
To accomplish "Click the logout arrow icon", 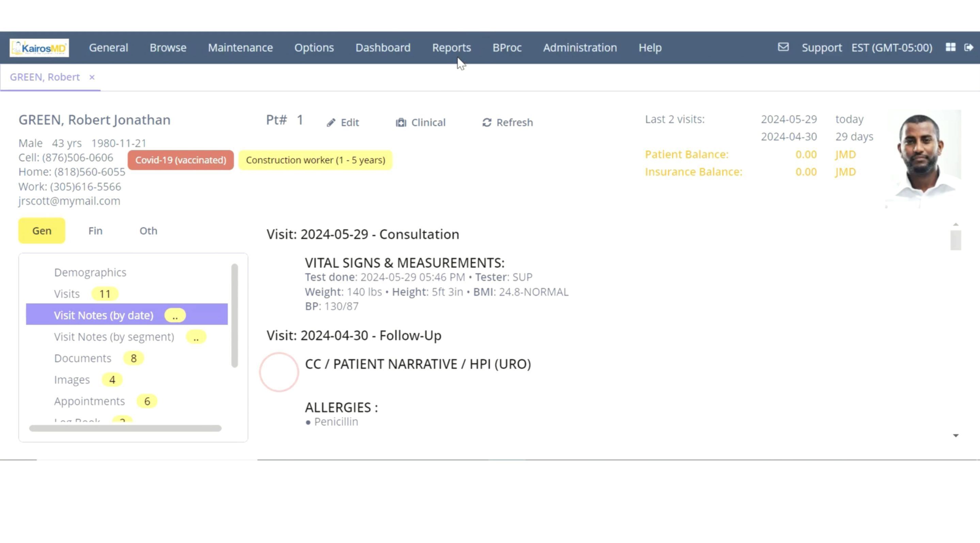I will (x=968, y=47).
